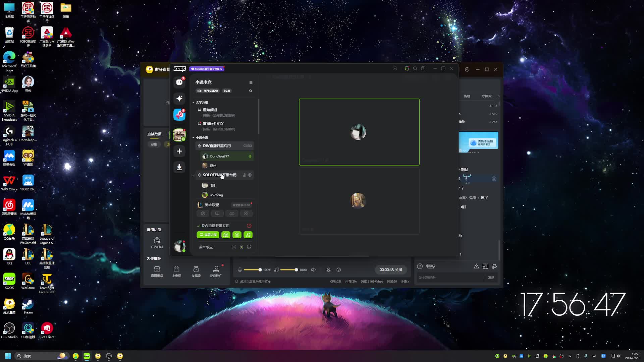Toggle KOOK headphone deafen

[249, 247]
